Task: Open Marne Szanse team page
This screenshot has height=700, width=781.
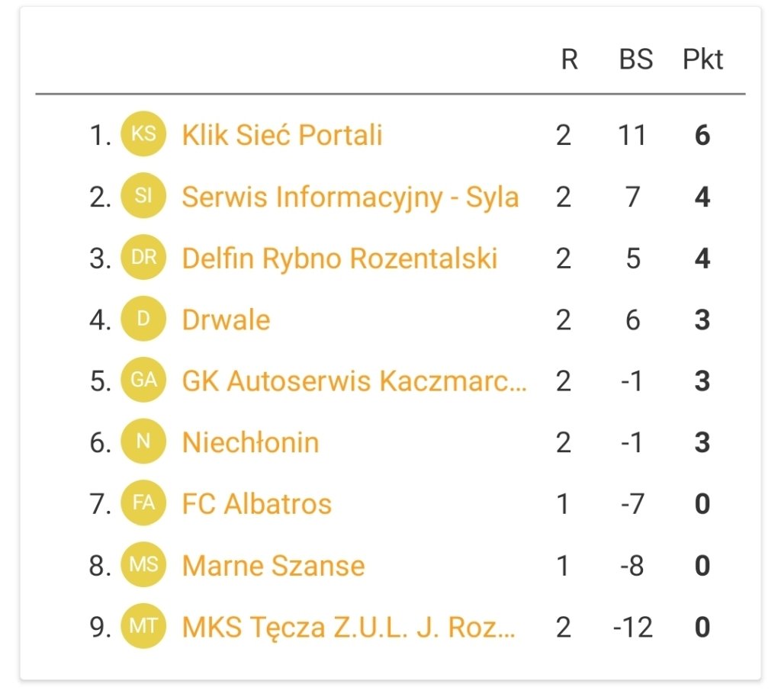Action: 274,566
